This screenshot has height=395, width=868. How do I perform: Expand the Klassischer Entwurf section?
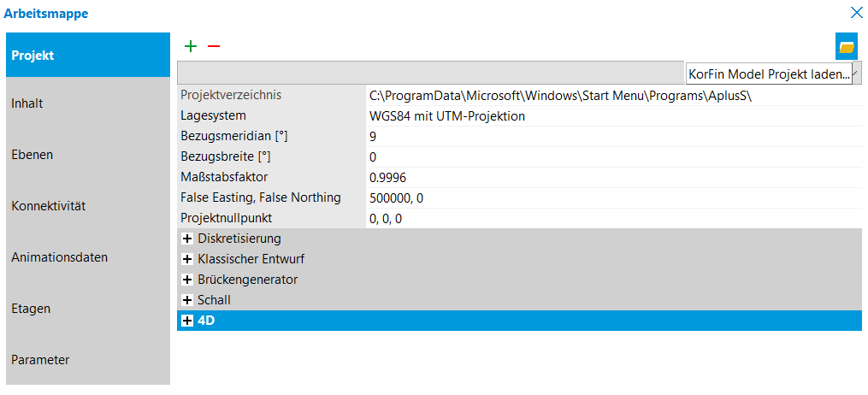pos(187,259)
